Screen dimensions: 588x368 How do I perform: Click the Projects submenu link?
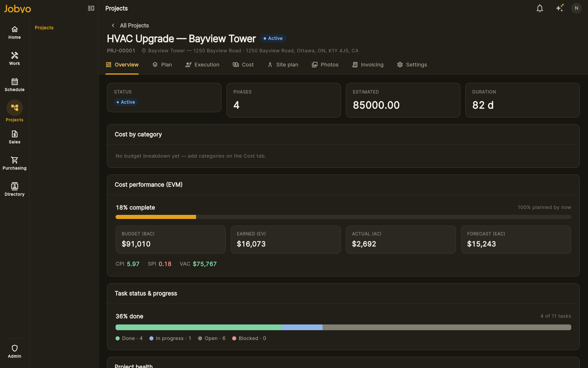coord(44,28)
